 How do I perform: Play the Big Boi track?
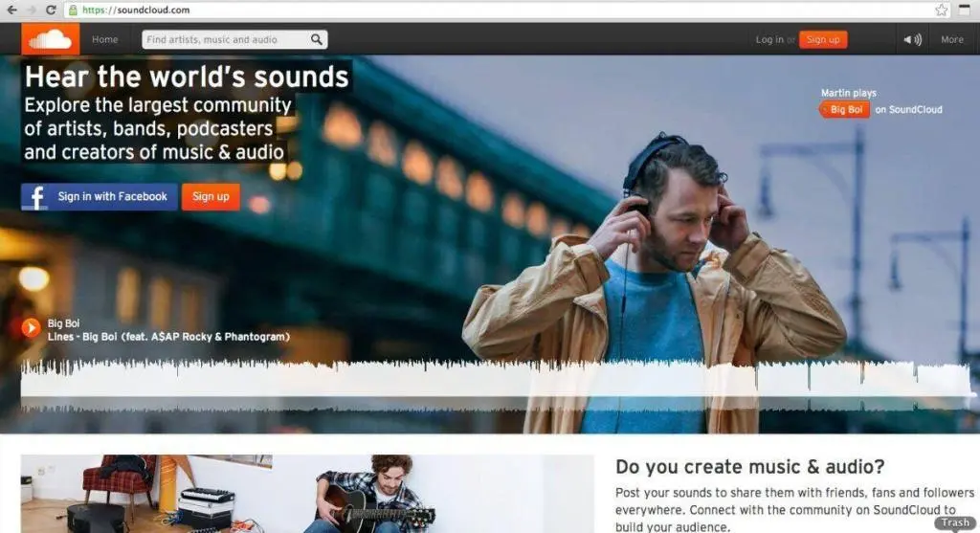click(31, 328)
